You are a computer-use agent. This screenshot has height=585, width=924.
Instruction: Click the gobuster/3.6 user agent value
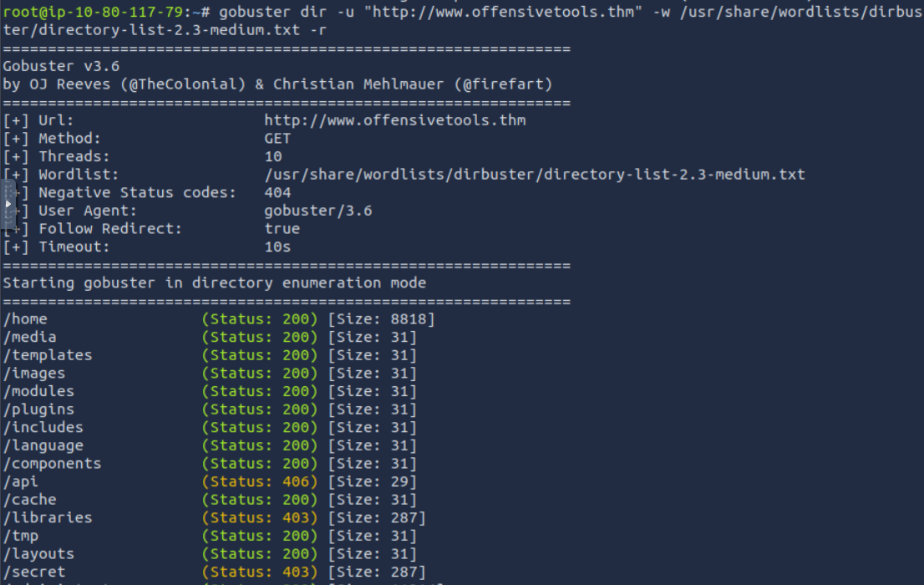click(x=317, y=211)
